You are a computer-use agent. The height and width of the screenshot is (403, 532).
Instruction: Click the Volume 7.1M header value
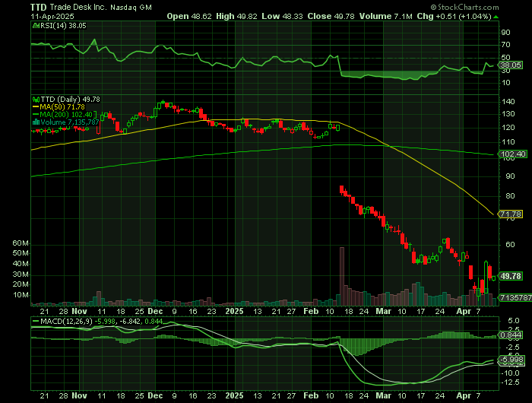click(x=386, y=16)
